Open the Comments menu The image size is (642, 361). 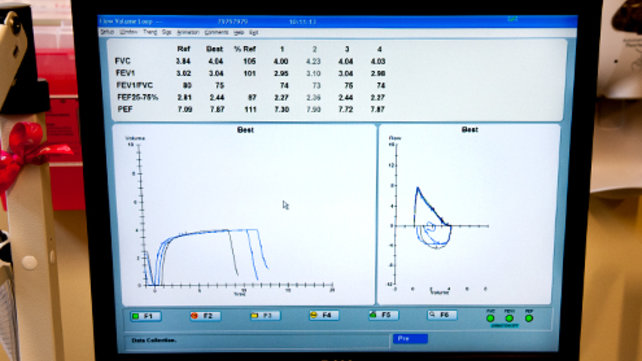pos(216,32)
